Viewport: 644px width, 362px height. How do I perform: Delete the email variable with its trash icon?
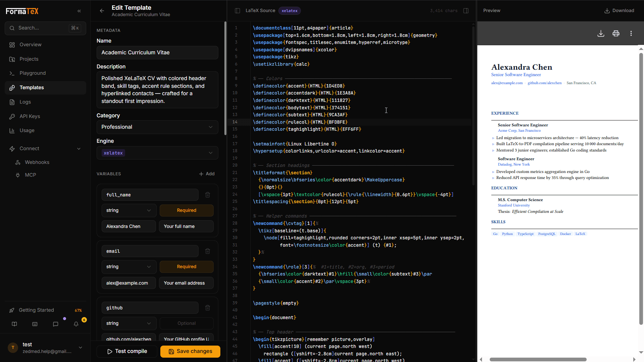click(x=208, y=251)
